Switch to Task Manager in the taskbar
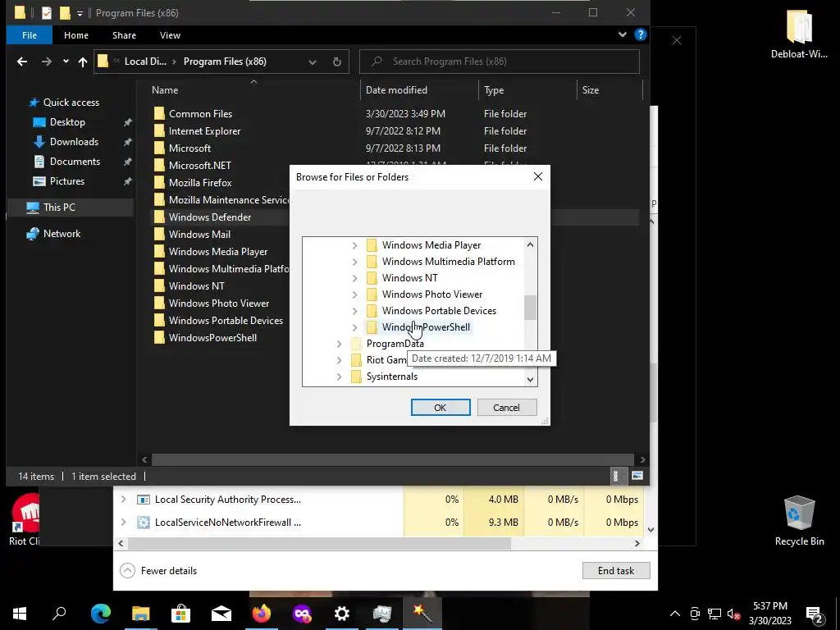840x630 pixels. 382,614
